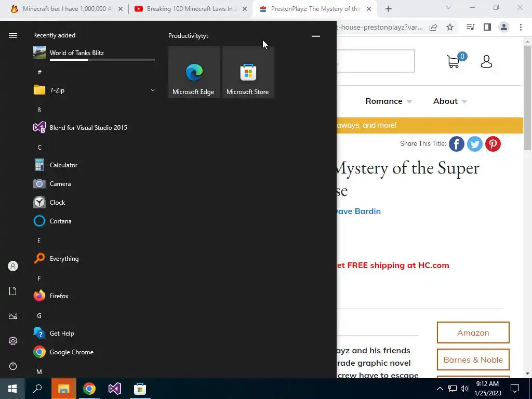Screen dimensions: 532x399
Task: Switch to Minecraft 1,000,000 tab
Action: [x=67, y=9]
